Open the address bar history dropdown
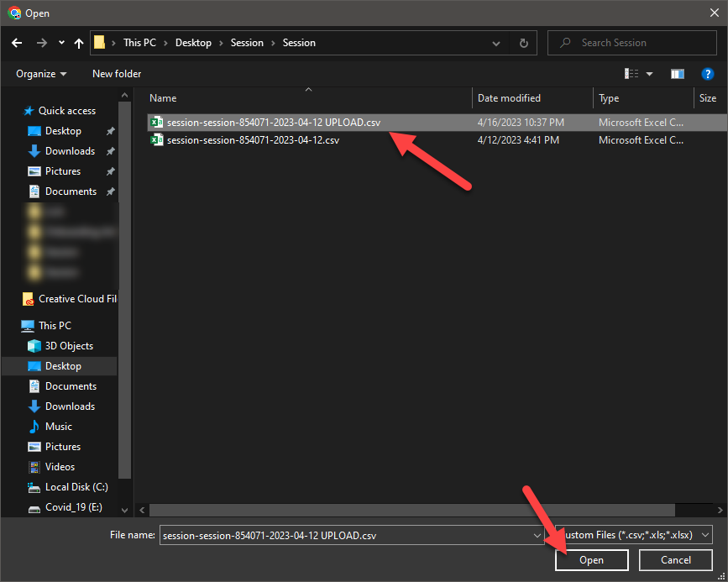This screenshot has width=728, height=582. [496, 44]
